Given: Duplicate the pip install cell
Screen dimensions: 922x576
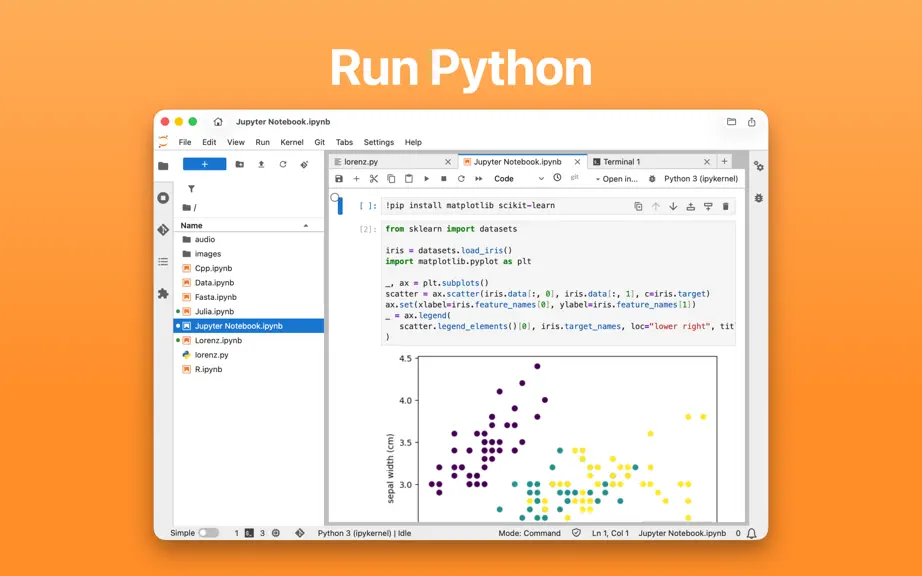Looking at the screenshot, I should (638, 206).
